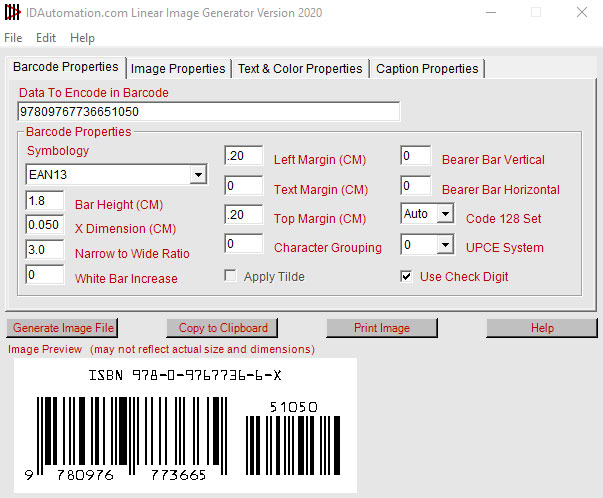This screenshot has width=603, height=498.
Task: Click the Copy to Clipboard button
Action: (x=222, y=328)
